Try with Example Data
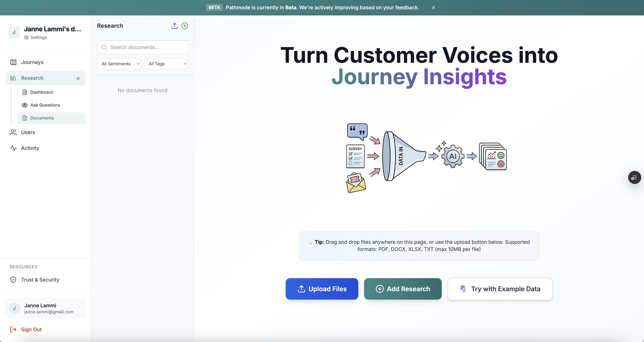Viewport: 644px width, 342px height. 500,289
